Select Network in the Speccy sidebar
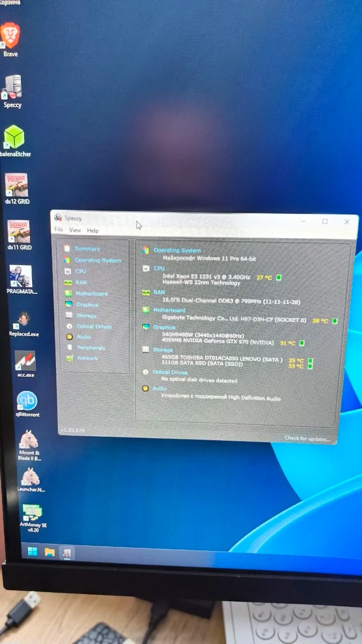Screen dimensions: 362x644 pyautogui.click(x=87, y=358)
